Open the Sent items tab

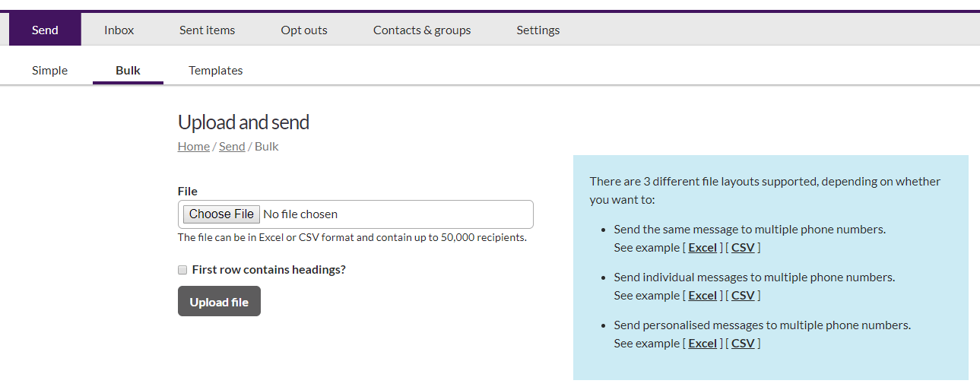pos(207,30)
